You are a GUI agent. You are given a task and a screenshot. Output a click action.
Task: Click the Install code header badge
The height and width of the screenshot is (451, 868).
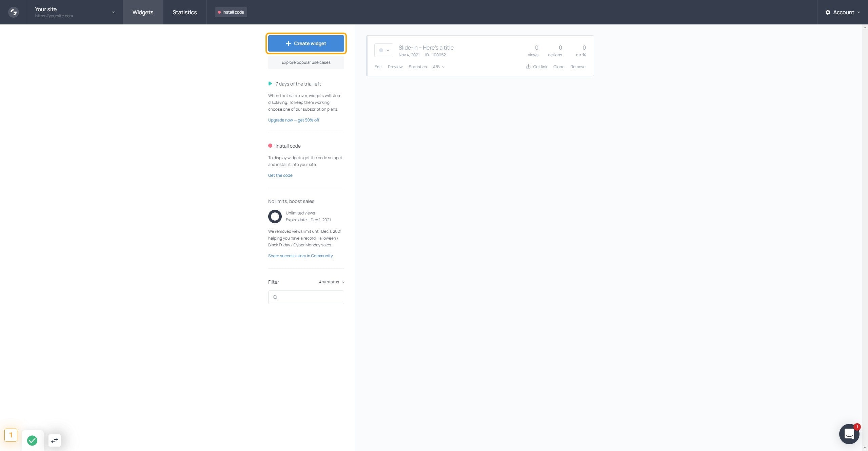pyautogui.click(x=231, y=12)
